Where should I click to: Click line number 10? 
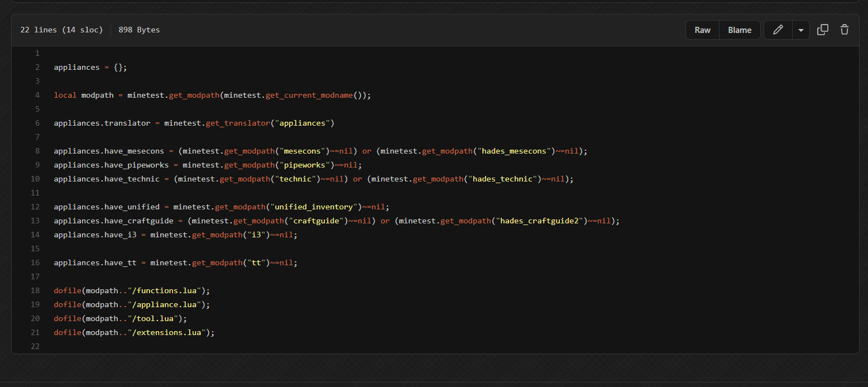[35, 179]
